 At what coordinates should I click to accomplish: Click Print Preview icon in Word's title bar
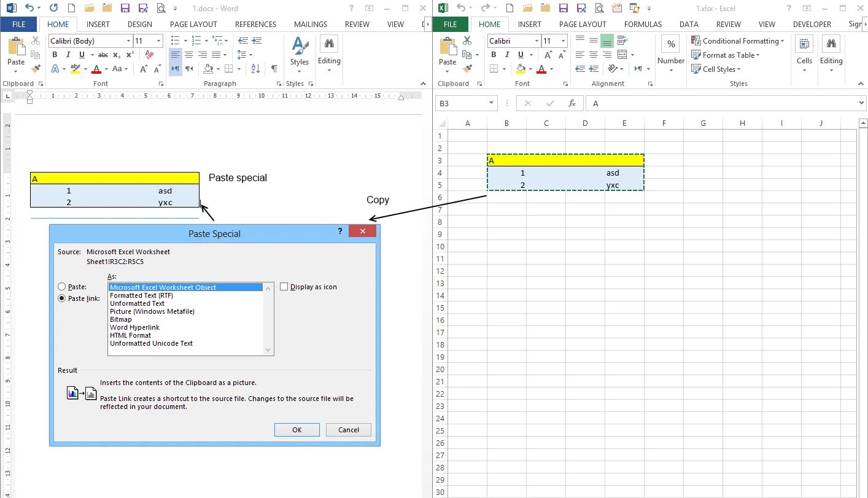(x=161, y=9)
